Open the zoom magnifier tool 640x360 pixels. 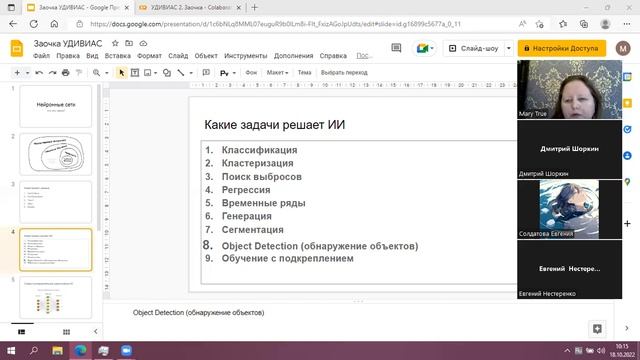click(x=96, y=73)
